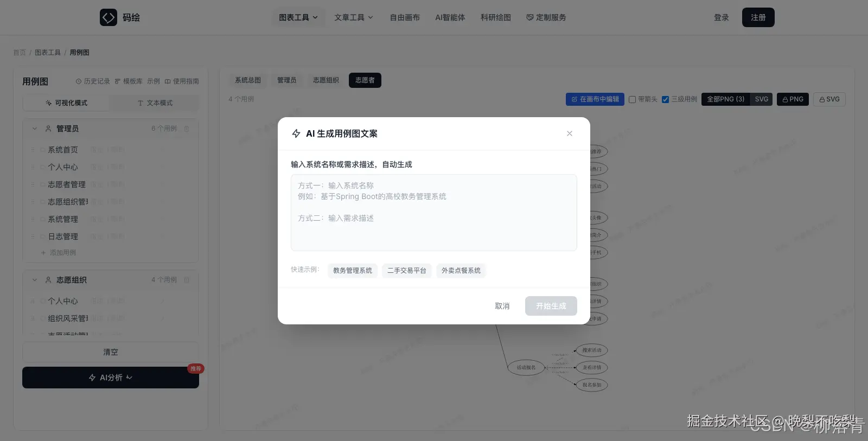Click the 登录 link
This screenshot has width=868, height=441.
point(722,17)
